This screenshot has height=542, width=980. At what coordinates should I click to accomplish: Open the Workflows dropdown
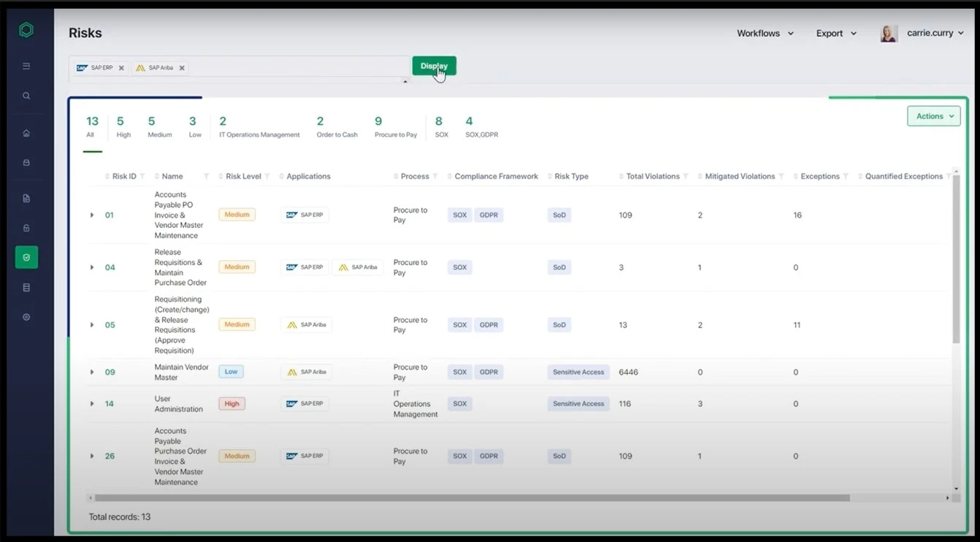click(765, 33)
